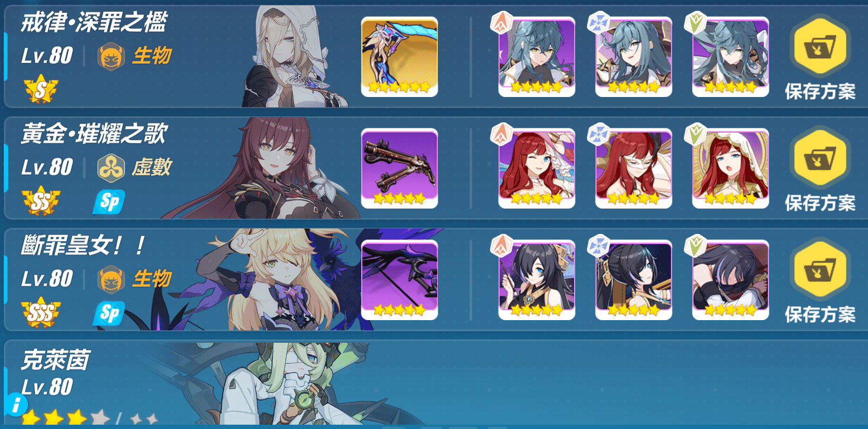Select top stigmata of 戒律·深罪之檻

point(537,57)
